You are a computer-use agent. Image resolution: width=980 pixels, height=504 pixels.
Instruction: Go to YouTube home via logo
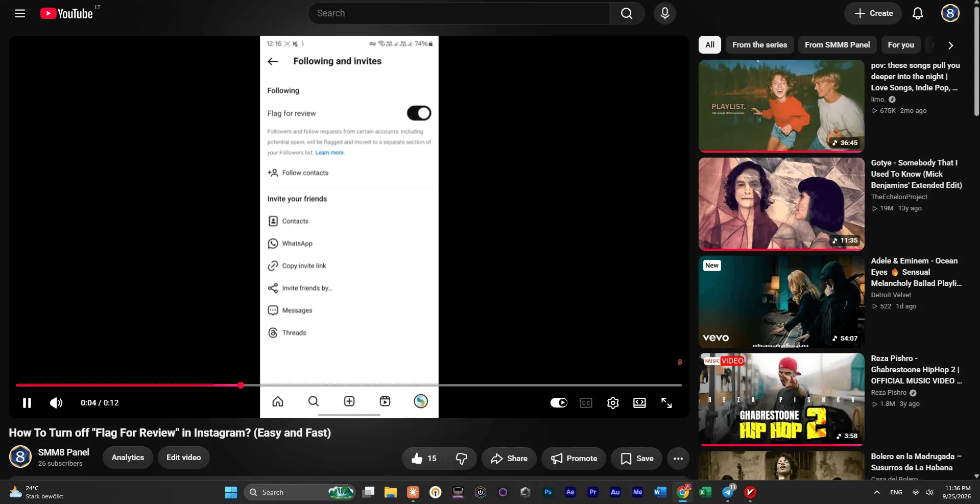(x=67, y=13)
